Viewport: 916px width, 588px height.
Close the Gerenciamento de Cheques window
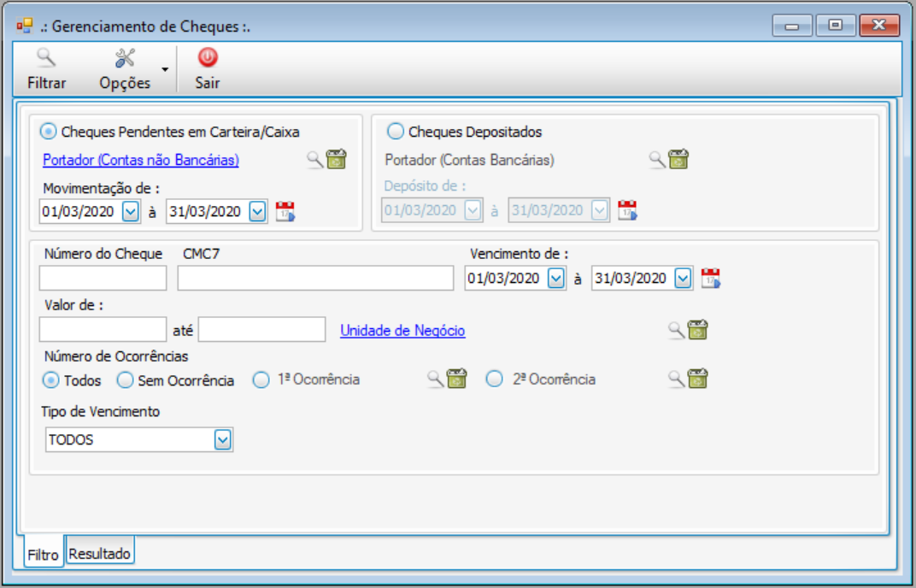coord(879,26)
